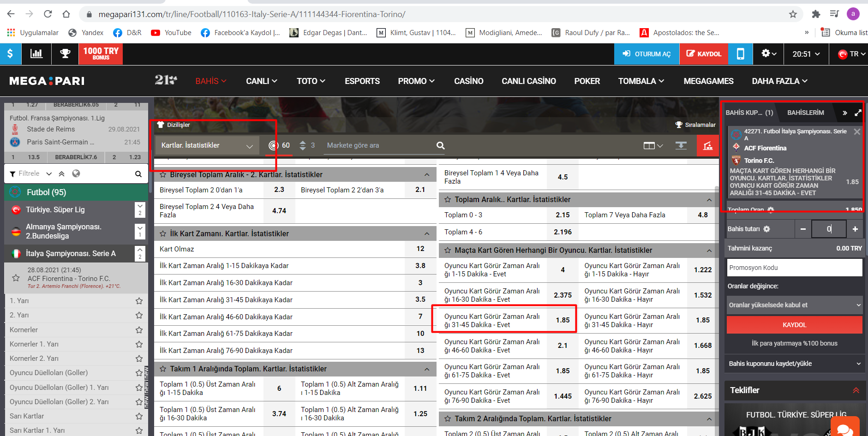Select Kart Olmaz odds 12
Viewport: 868px width, 436px height.
click(420, 249)
